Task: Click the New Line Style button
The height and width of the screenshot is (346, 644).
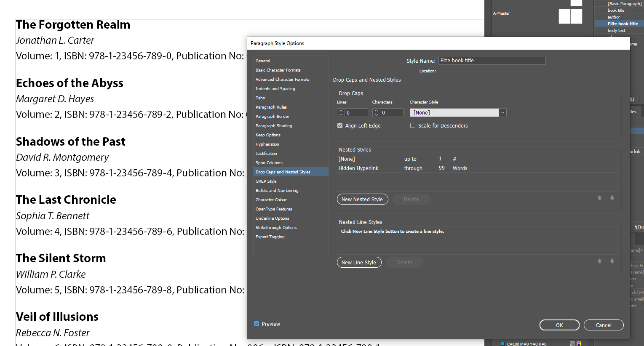Action: coord(359,262)
